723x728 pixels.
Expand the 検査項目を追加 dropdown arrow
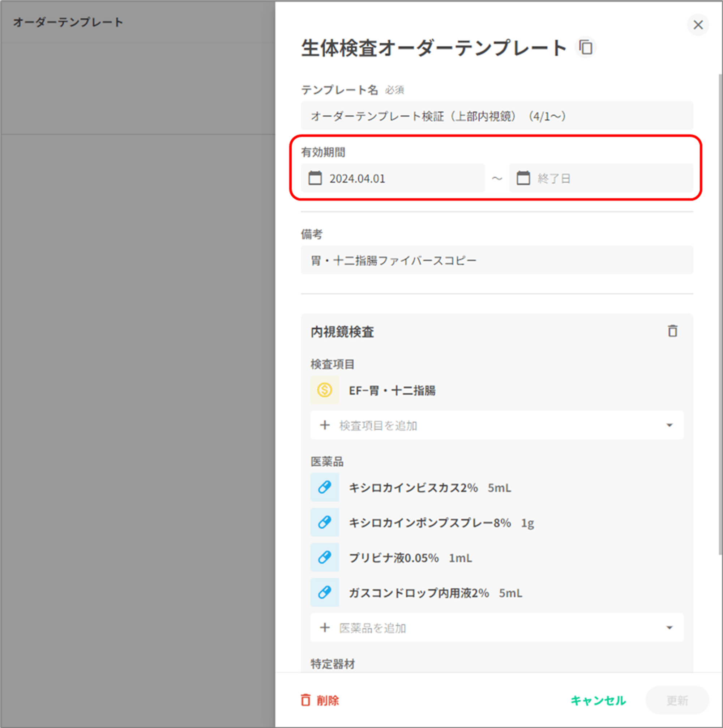click(669, 425)
